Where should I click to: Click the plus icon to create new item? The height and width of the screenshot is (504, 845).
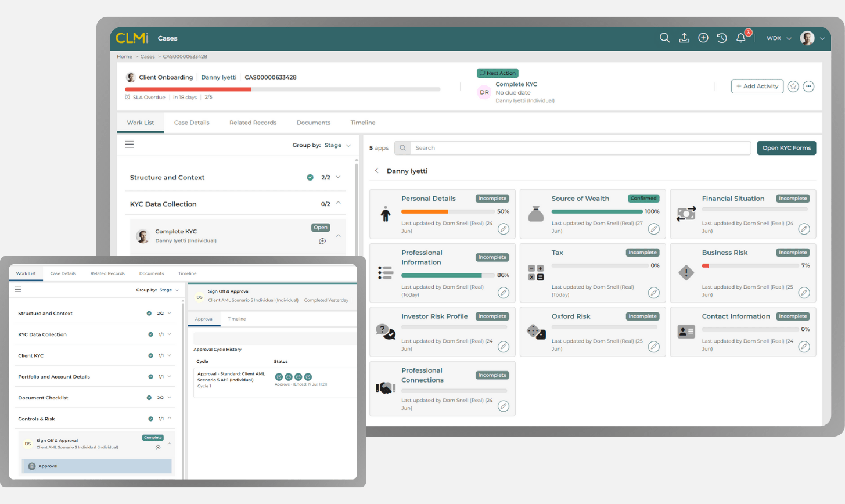click(703, 37)
